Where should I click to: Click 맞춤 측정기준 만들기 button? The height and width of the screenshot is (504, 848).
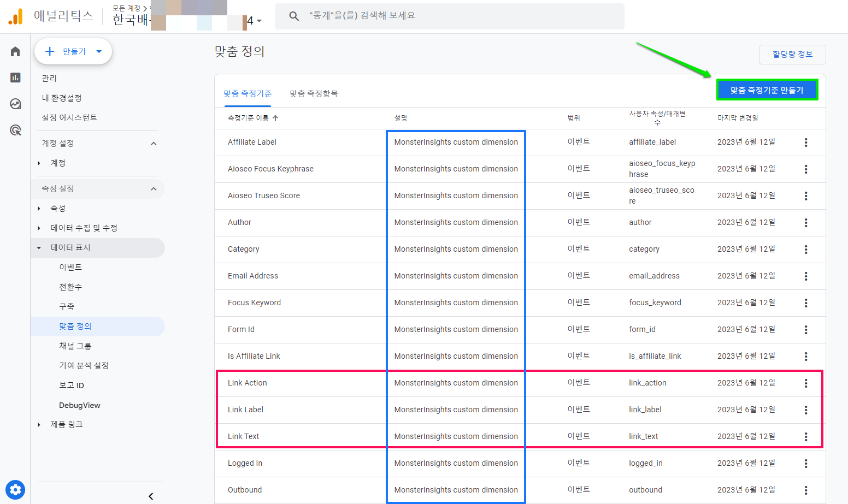pos(767,90)
